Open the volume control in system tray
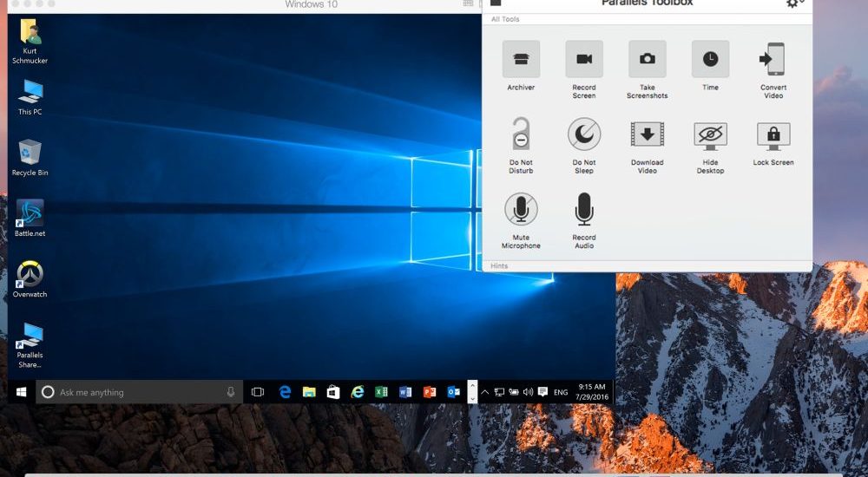868x477 pixels. (x=528, y=392)
